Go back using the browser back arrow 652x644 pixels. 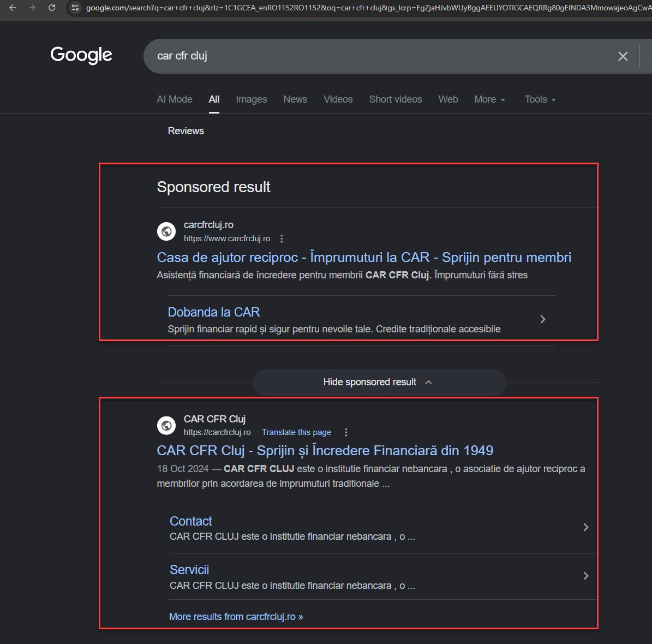click(13, 8)
